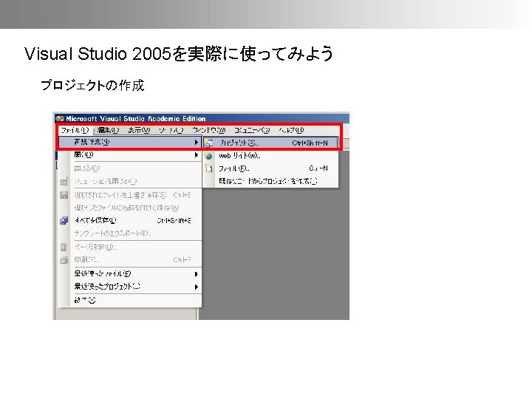Click the floppy-disk save icon

[64, 195]
